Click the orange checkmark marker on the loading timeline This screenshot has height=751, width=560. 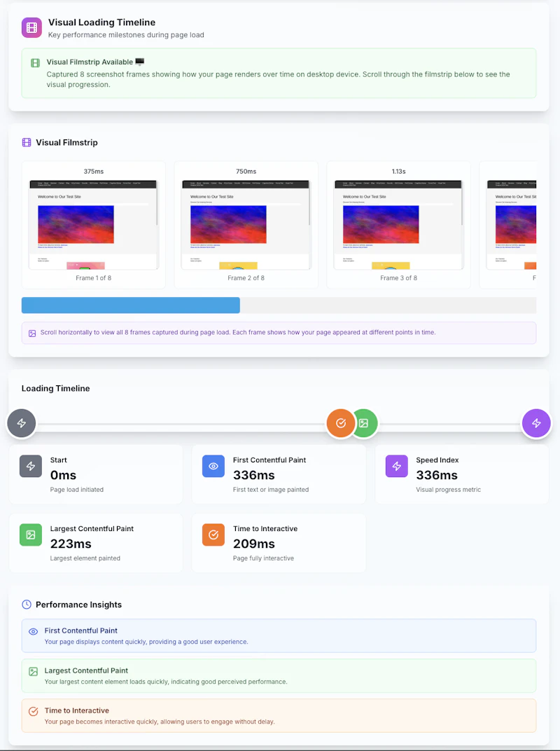tap(341, 423)
